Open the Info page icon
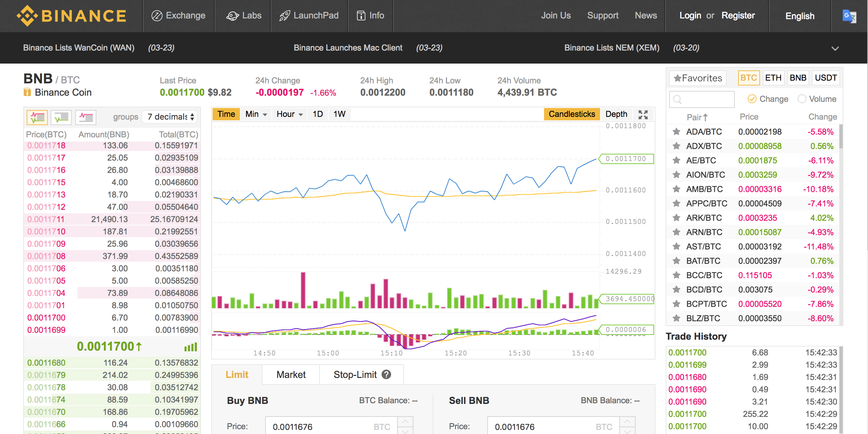The image size is (868, 434). coord(370,15)
